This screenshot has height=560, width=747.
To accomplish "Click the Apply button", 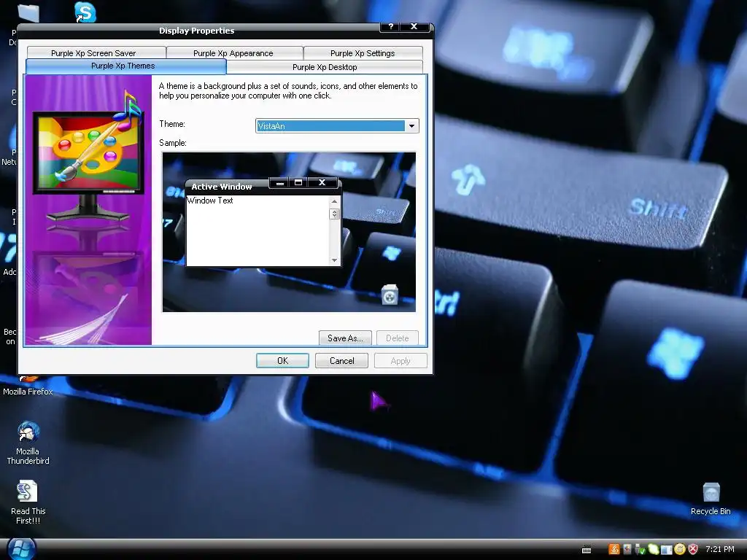I will pyautogui.click(x=400, y=360).
